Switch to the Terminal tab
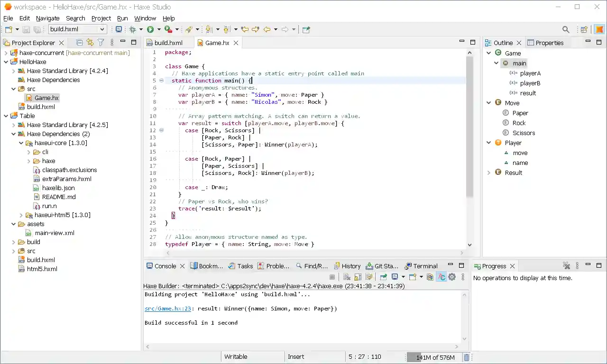Screen dimensions: 607x364 point(425,266)
